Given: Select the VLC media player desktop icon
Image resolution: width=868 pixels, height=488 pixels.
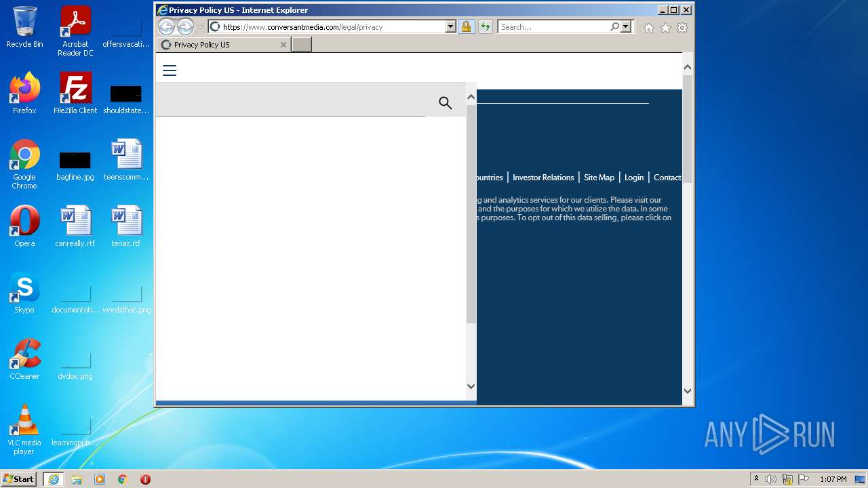Looking at the screenshot, I should coord(24,430).
